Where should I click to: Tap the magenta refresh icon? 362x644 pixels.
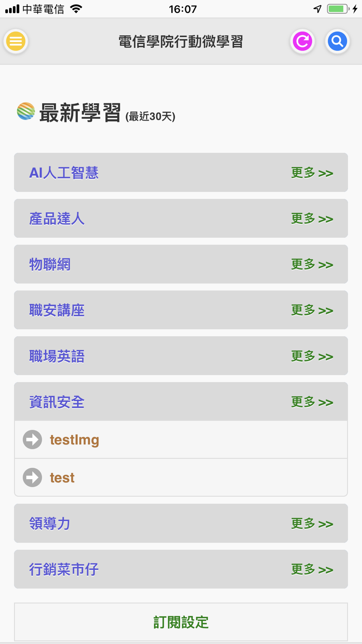302,41
